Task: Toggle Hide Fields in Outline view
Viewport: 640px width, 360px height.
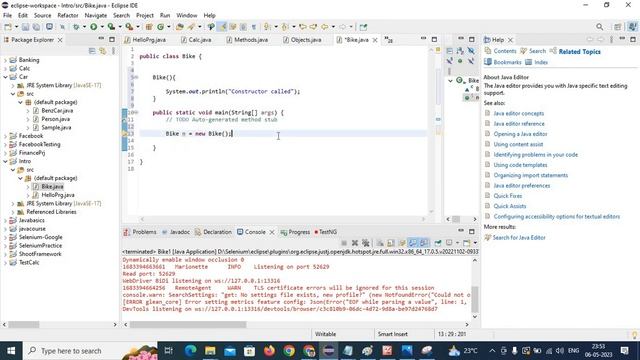Action: [x=471, y=51]
